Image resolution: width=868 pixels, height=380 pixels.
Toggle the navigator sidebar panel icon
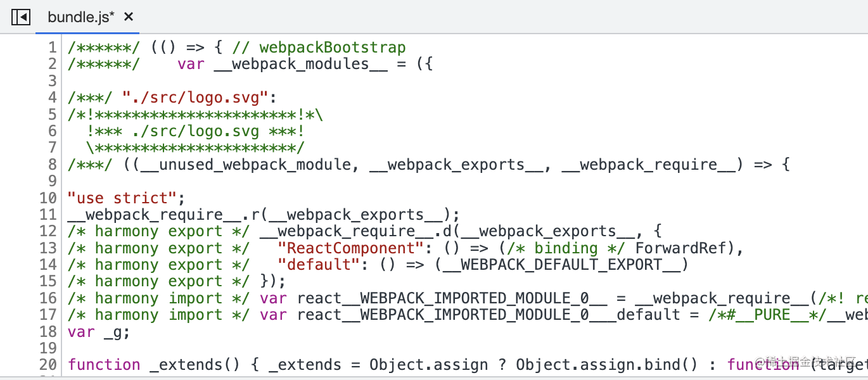click(x=21, y=17)
